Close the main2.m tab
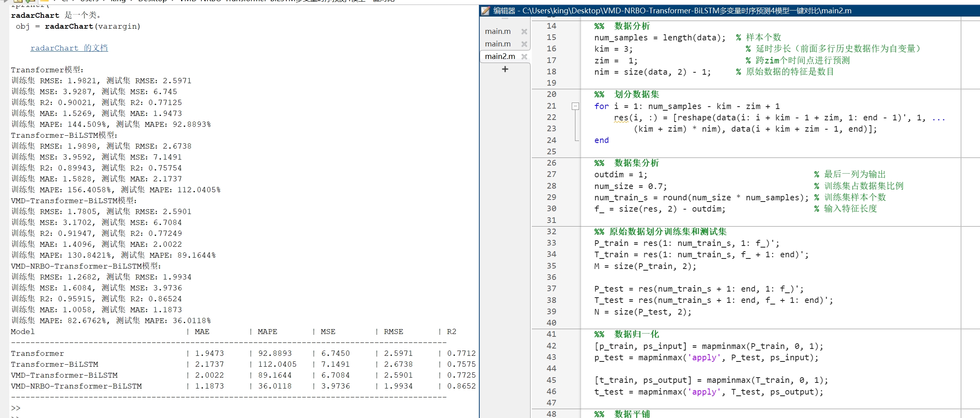 (x=525, y=57)
